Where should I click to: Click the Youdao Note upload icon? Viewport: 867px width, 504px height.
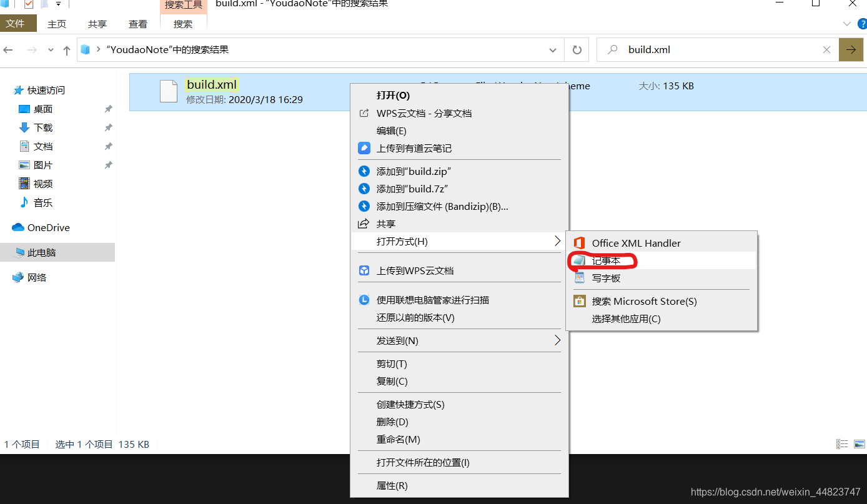(x=364, y=149)
